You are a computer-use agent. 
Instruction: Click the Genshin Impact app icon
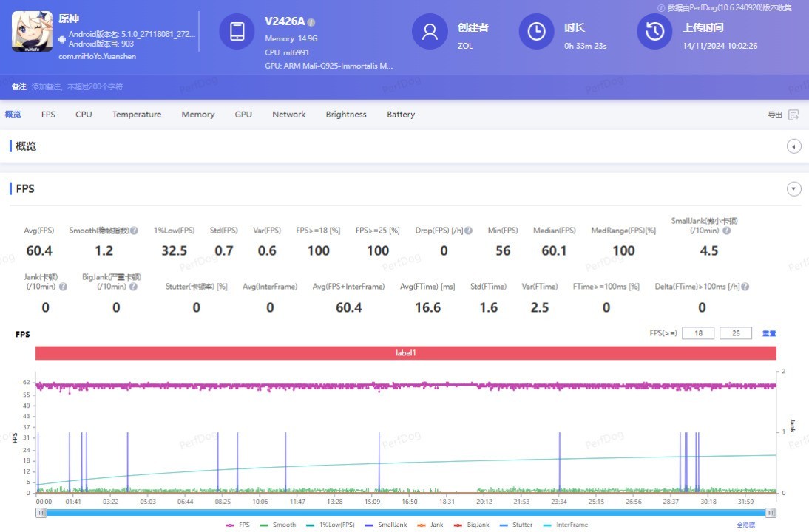click(x=32, y=31)
